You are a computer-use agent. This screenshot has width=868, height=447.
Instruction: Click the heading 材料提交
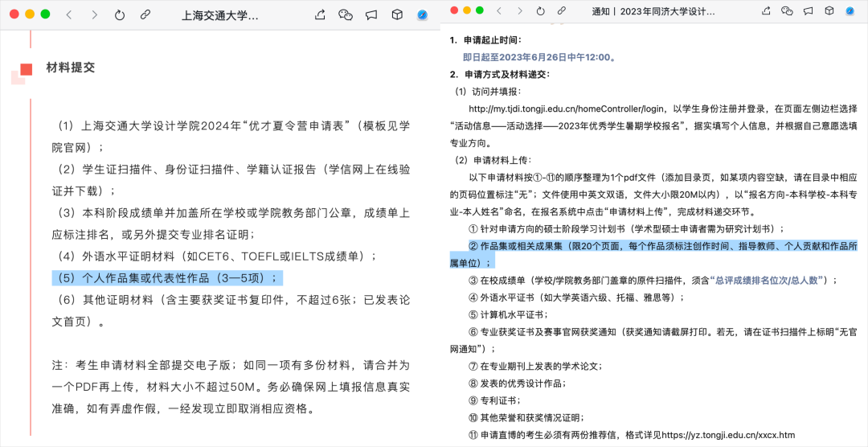coord(70,68)
